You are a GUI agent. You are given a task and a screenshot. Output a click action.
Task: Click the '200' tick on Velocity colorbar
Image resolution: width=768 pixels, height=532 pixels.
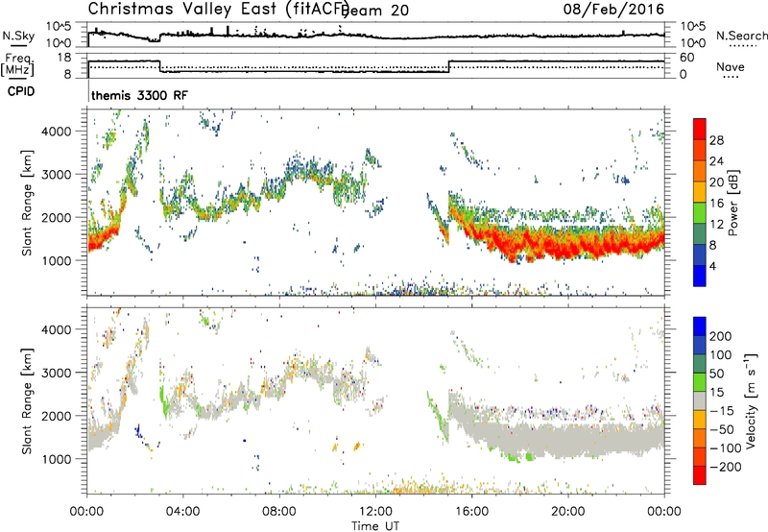click(721, 336)
